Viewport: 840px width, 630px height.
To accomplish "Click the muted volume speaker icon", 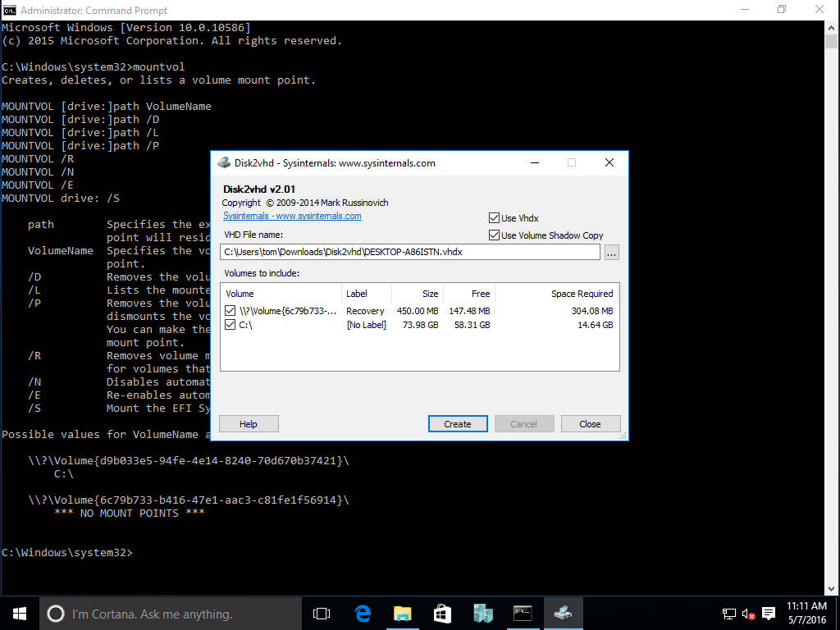I will point(746,613).
